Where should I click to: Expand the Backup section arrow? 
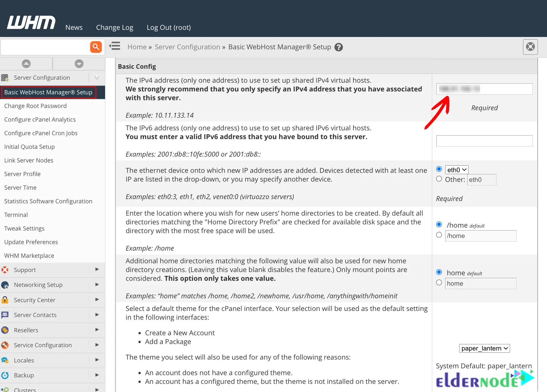(97, 375)
